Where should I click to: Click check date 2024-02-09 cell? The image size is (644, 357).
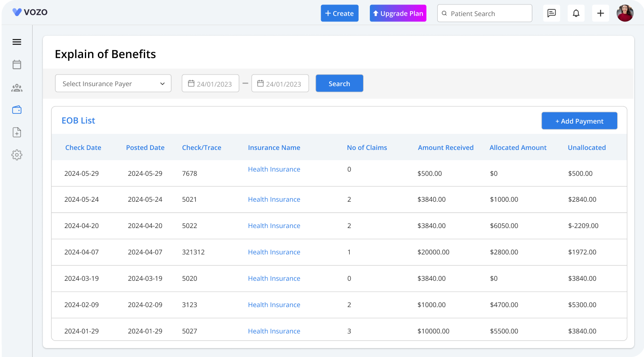(x=81, y=305)
